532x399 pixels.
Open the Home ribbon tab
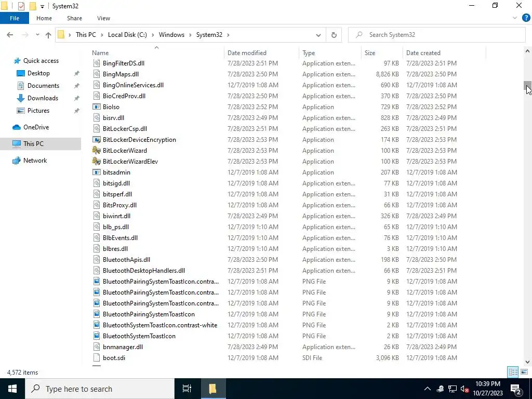44,18
